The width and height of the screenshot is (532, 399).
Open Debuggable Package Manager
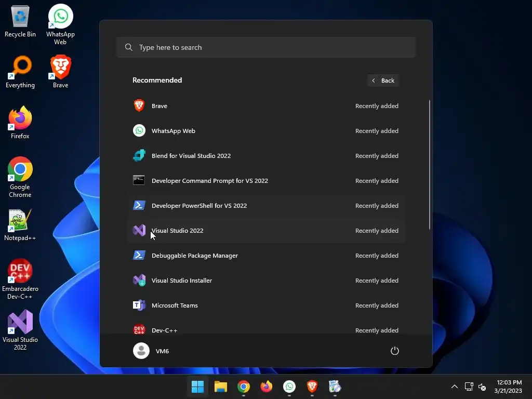[x=266, y=256]
